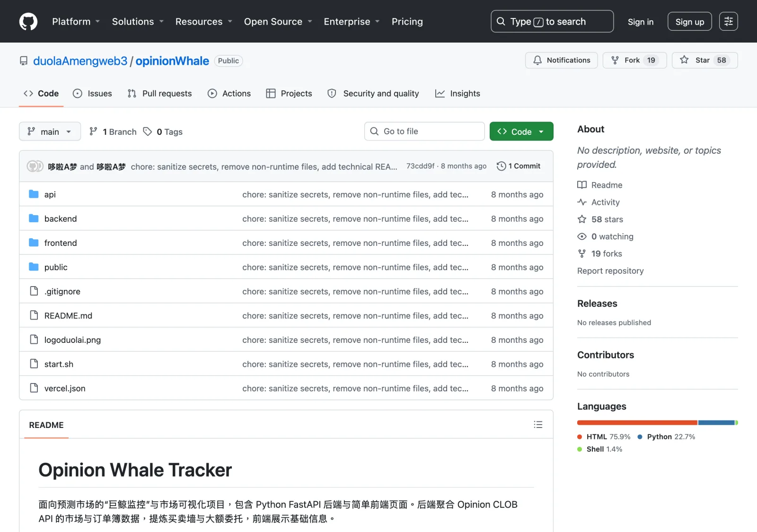757x532 pixels.
Task: Click the vercel.json file icon
Action: pyautogui.click(x=34, y=388)
